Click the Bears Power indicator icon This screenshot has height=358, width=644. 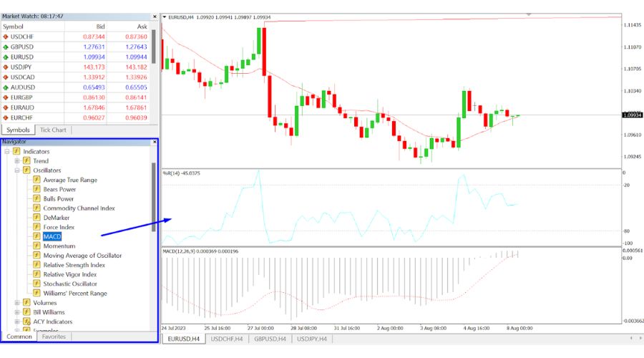tap(36, 189)
